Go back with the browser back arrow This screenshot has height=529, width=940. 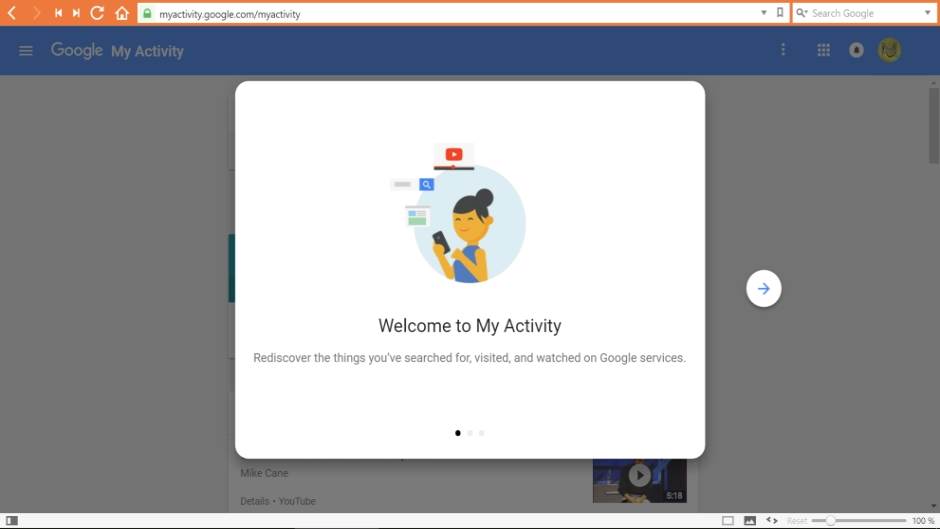point(12,13)
